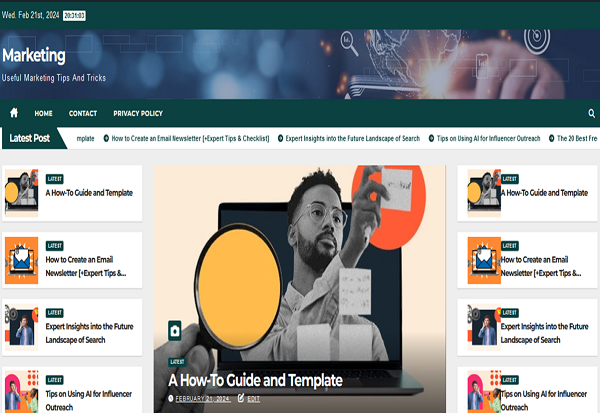Click LATEST tag on left Email Newsletter card
This screenshot has width=600, height=413.
click(x=54, y=246)
